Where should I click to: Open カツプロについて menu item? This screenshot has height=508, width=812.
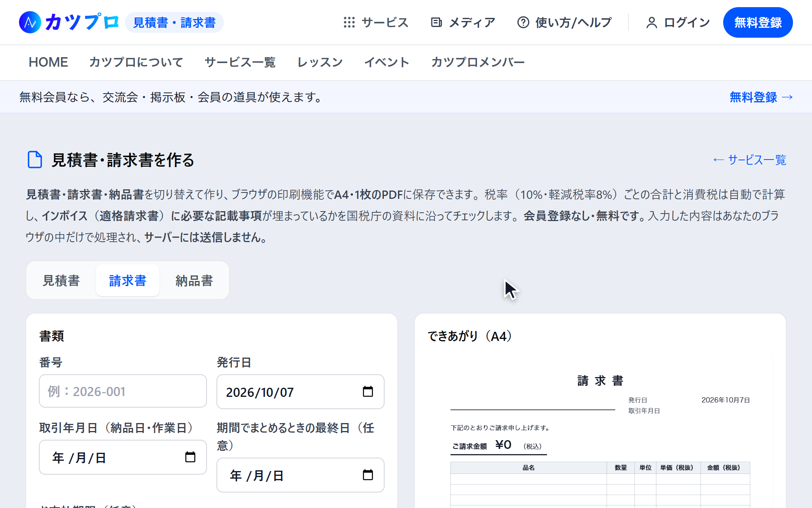[136, 62]
